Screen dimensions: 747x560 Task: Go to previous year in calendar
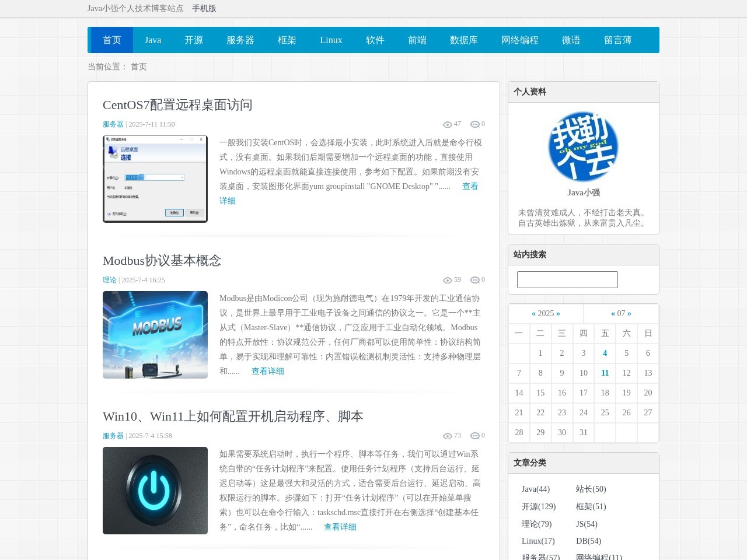533,314
